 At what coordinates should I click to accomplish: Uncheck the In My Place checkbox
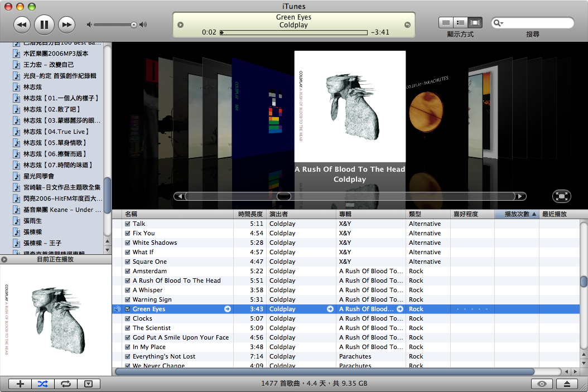click(x=128, y=347)
